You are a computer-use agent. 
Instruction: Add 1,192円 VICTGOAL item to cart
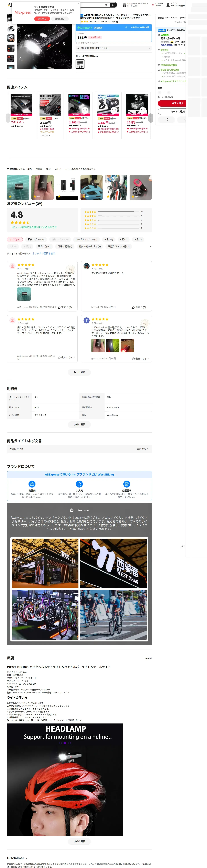point(85,110)
